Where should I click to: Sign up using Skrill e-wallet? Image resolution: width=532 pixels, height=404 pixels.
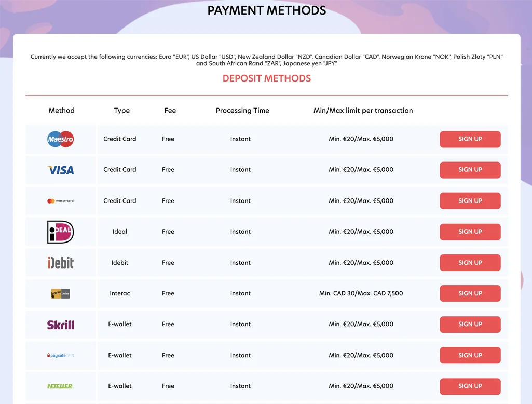point(470,325)
